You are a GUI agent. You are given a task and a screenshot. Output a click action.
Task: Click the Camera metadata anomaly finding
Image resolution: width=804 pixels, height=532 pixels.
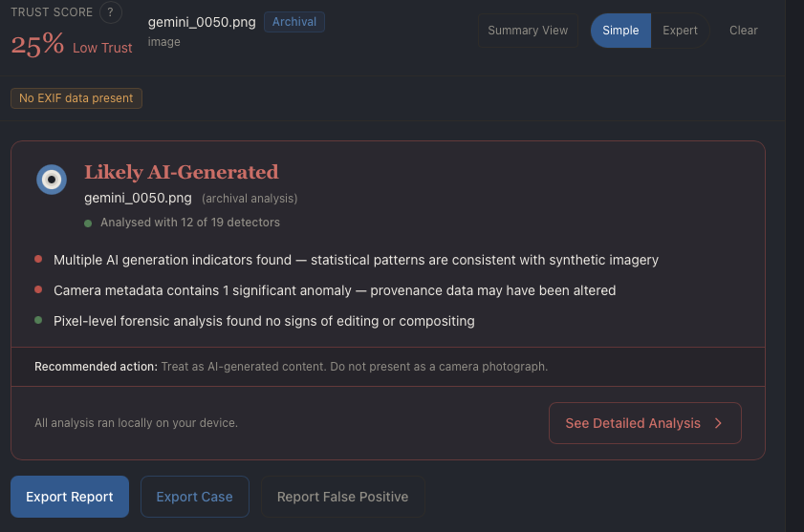point(335,290)
